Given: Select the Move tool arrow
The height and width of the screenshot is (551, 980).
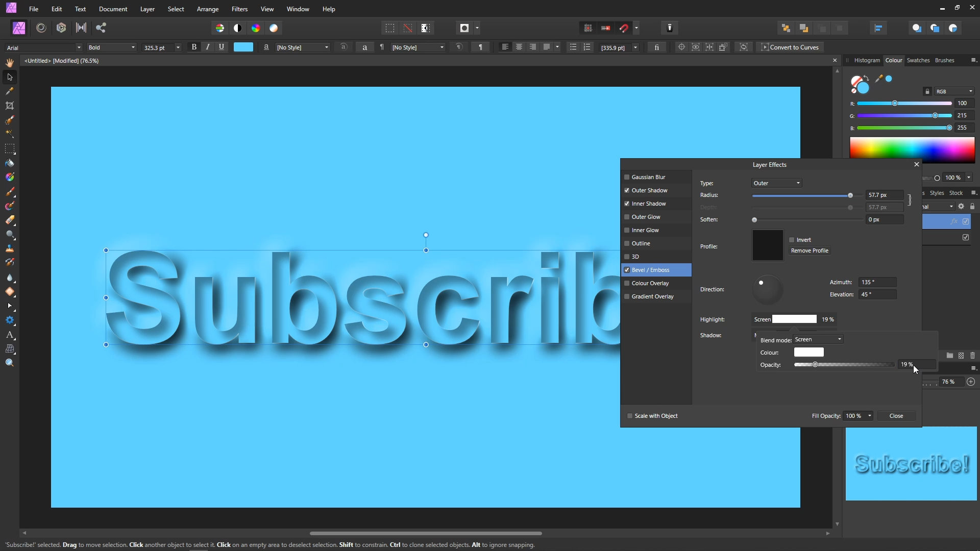Looking at the screenshot, I should 10,77.
